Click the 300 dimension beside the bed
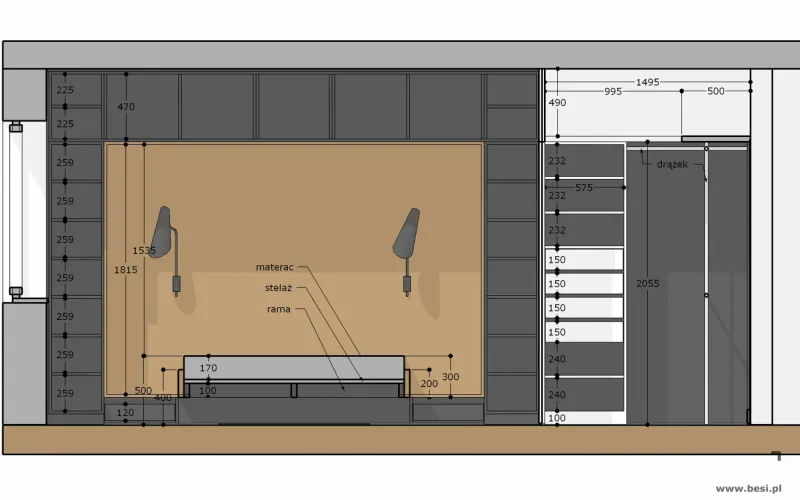800x500 pixels. (451, 377)
